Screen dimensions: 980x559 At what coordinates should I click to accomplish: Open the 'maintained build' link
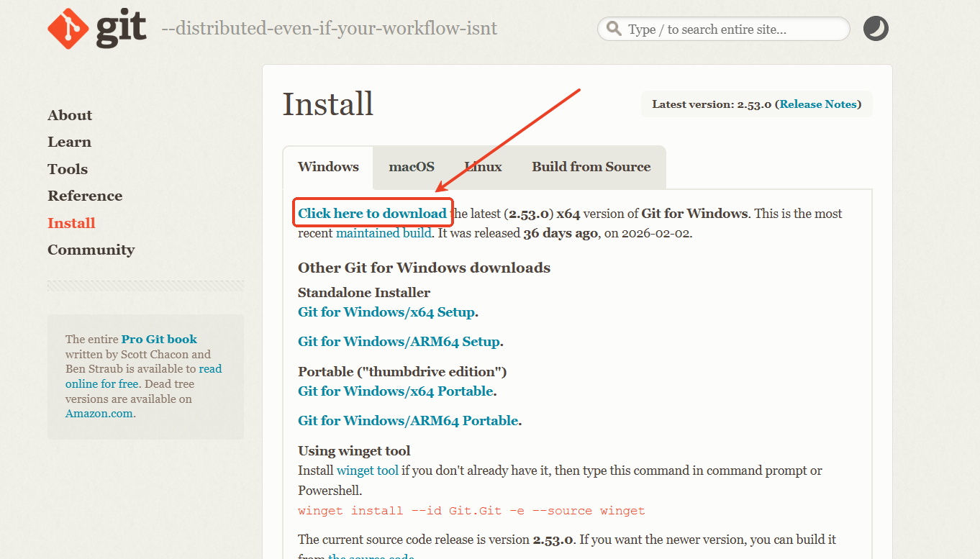(384, 233)
